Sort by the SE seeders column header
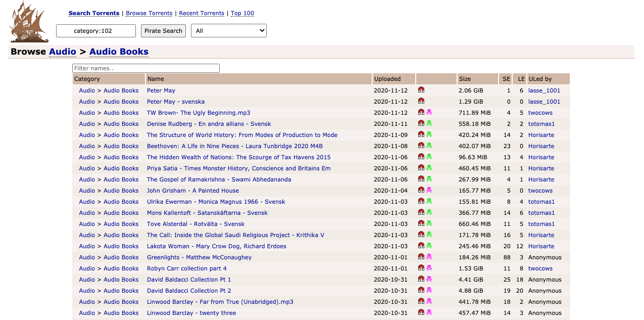This screenshot has width=644, height=320. pyautogui.click(x=507, y=79)
